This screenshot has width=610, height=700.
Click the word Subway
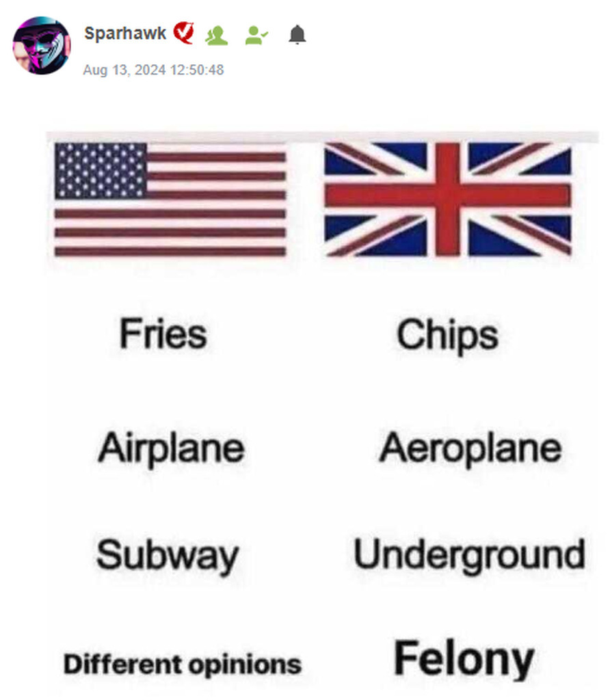pos(168,556)
